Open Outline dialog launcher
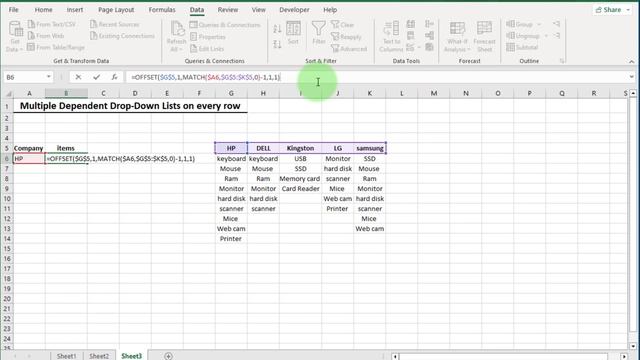This screenshot has height=360, width=640. click(562, 61)
